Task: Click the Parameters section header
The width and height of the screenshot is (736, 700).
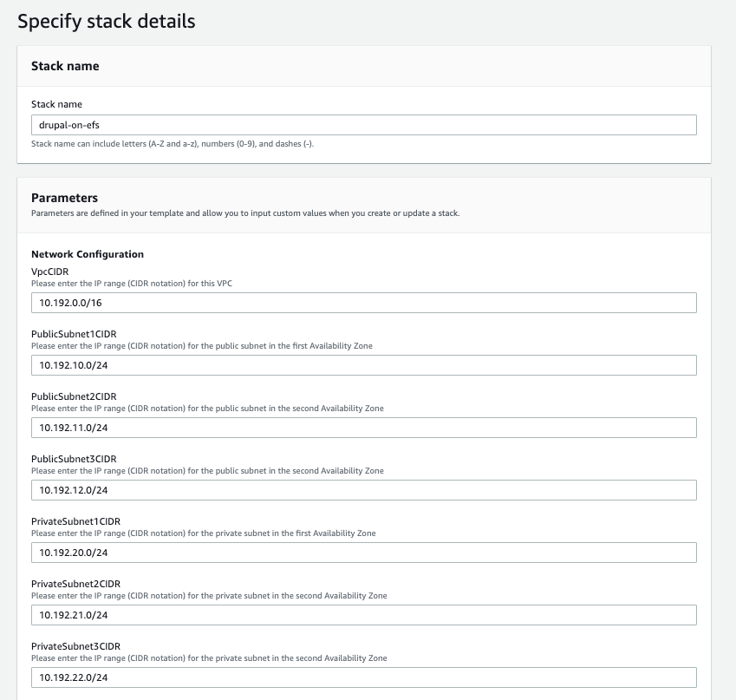Action: tap(64, 198)
